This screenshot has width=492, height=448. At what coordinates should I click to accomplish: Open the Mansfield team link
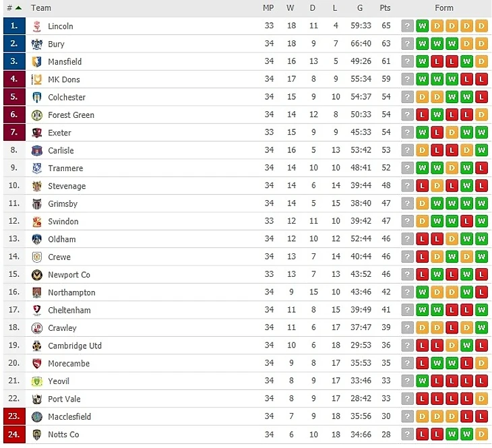tap(65, 62)
